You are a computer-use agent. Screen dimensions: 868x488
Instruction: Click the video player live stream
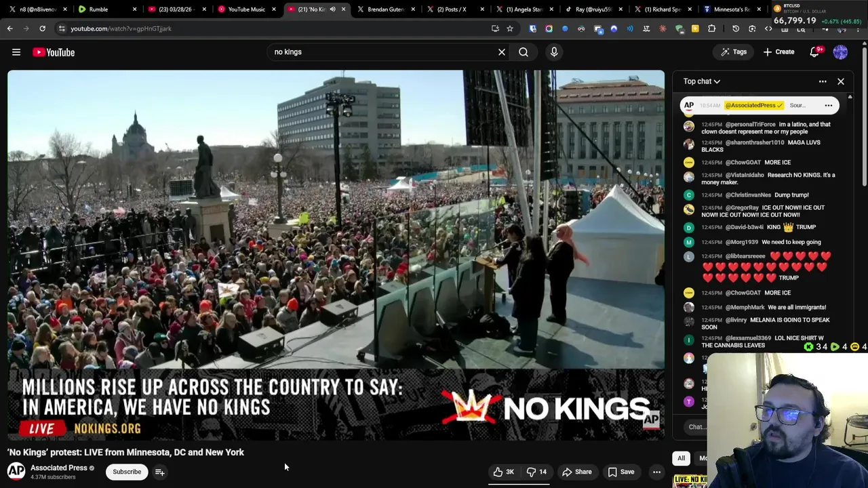click(336, 255)
